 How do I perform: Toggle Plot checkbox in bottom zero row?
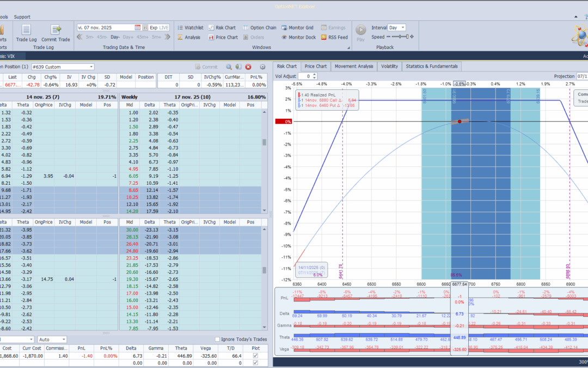(x=255, y=363)
